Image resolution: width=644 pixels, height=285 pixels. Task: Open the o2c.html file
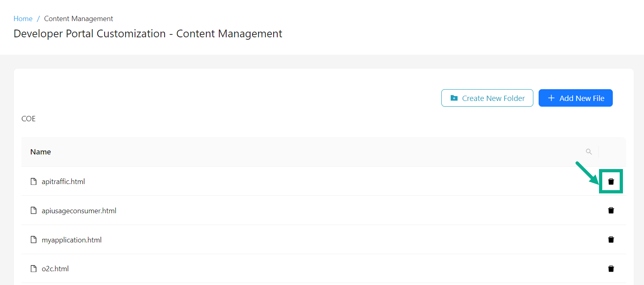pos(55,268)
